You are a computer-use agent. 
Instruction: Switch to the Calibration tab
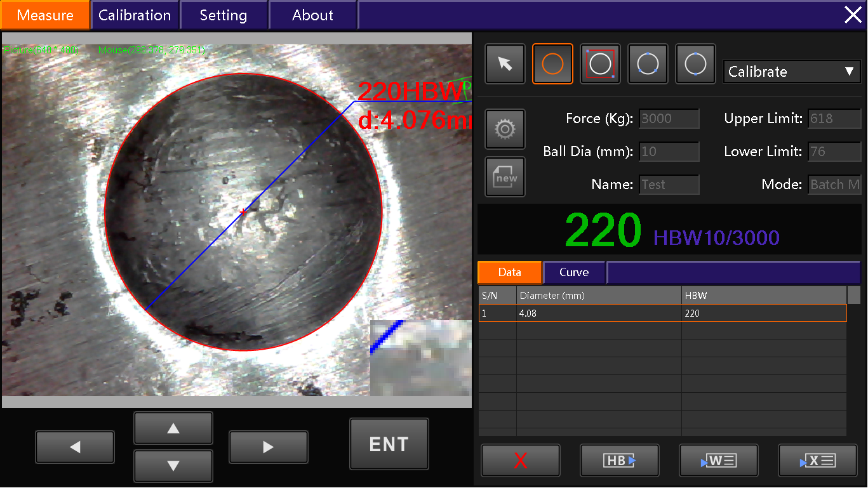coord(135,15)
